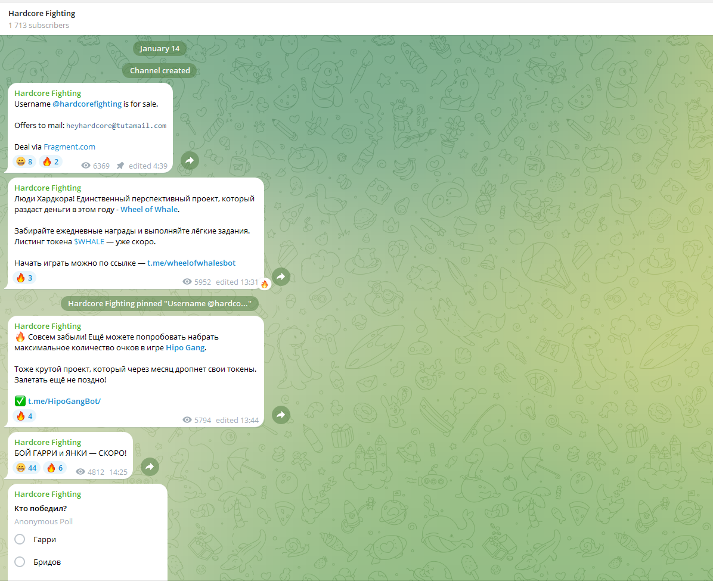This screenshot has height=588, width=713.
Task: Click sender name on 'Совсем забыли' post
Action: pyautogui.click(x=48, y=326)
